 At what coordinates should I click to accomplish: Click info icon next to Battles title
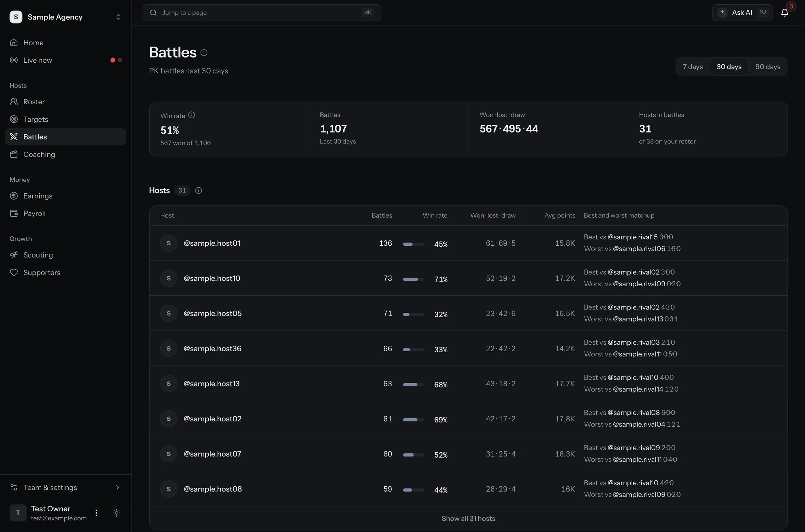(x=204, y=53)
